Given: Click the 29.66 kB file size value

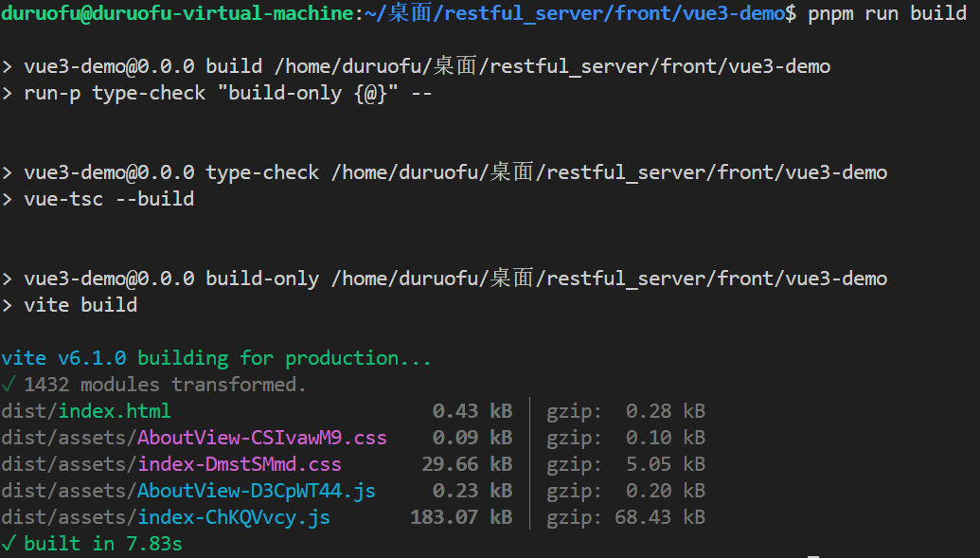Looking at the screenshot, I should tap(467, 464).
